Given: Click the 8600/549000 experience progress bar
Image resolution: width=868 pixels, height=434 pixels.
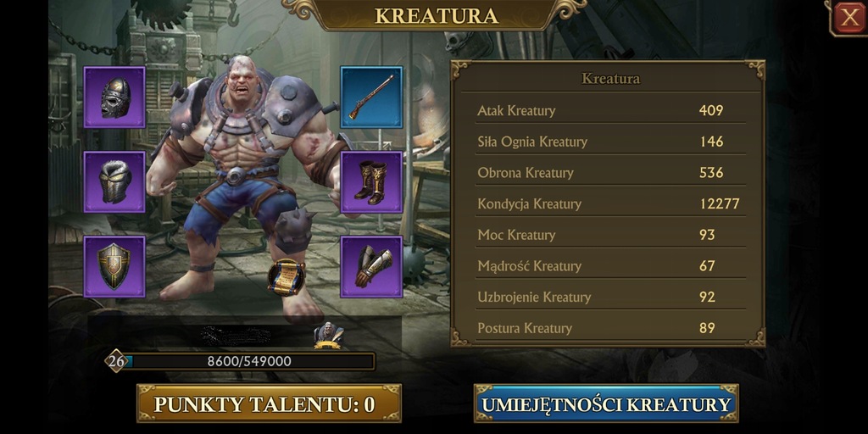Looking at the screenshot, I should pyautogui.click(x=249, y=361).
